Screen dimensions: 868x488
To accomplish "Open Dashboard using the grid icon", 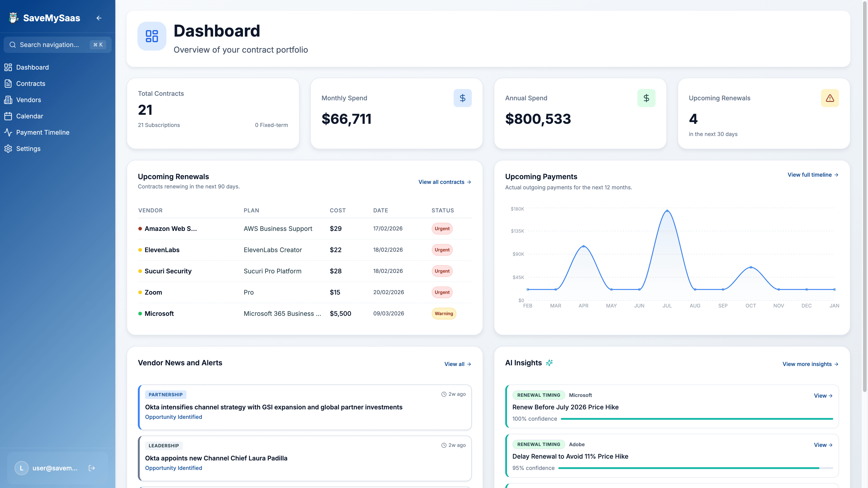I will tap(8, 67).
